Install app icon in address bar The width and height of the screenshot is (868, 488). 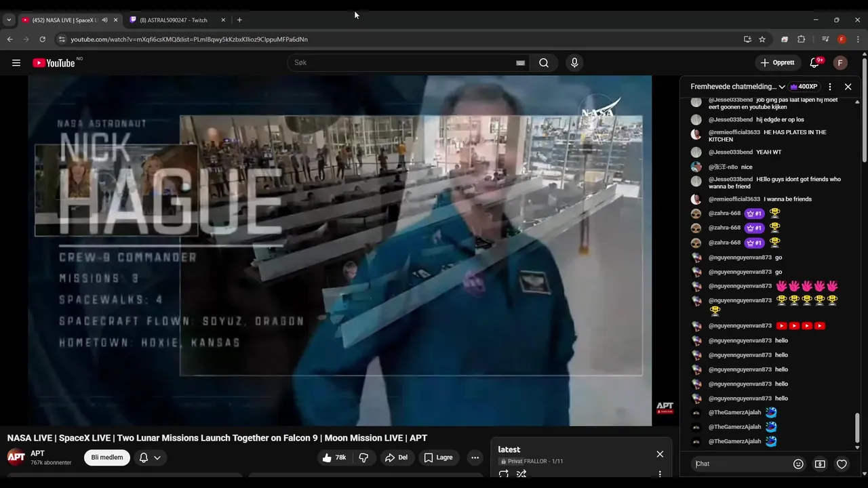(747, 39)
